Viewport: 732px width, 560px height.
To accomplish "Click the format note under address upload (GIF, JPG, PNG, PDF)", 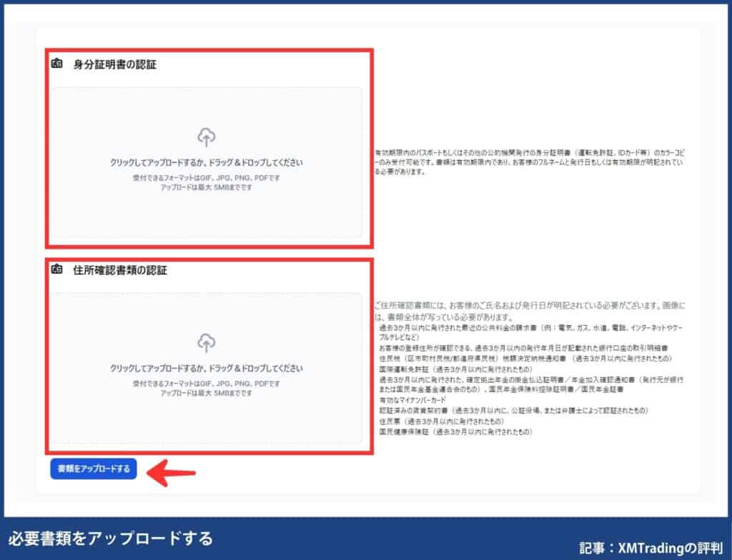I will click(x=207, y=384).
